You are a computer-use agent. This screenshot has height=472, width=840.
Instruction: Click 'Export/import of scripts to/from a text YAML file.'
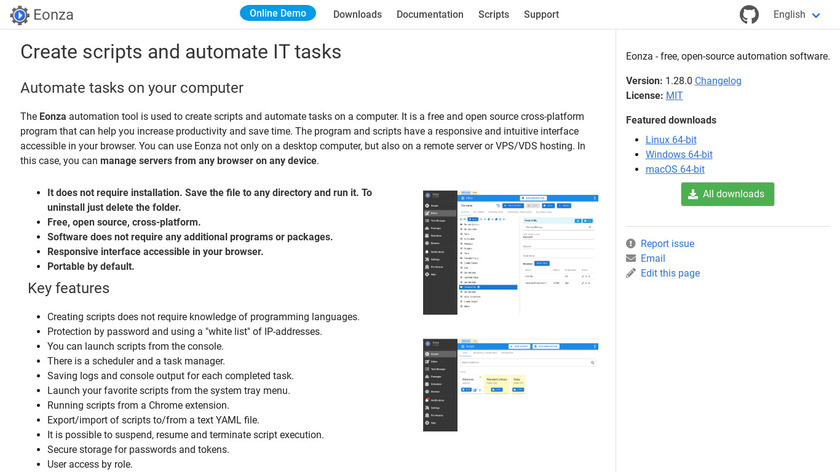153,420
